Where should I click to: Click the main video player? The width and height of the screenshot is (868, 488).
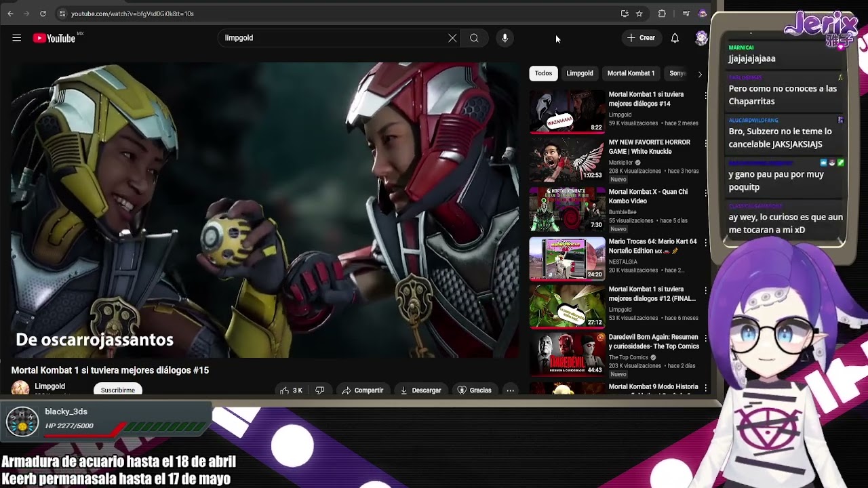point(265,210)
